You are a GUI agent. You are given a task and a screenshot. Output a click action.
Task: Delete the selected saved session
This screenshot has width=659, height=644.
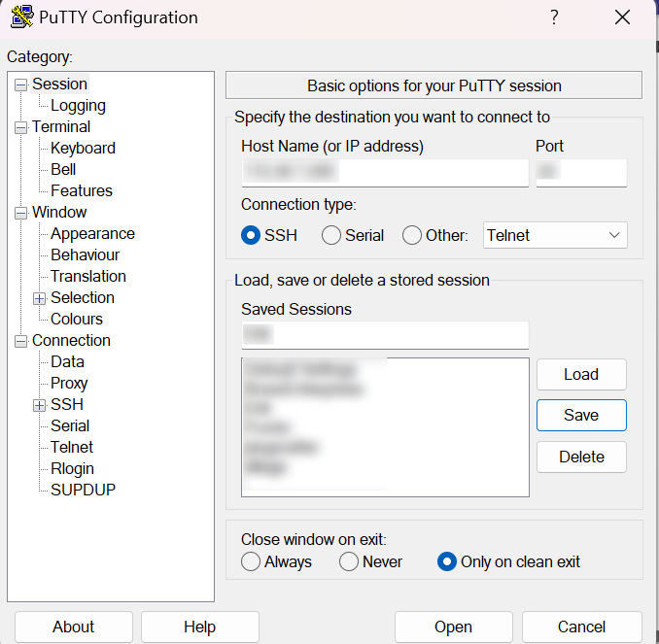coord(581,457)
